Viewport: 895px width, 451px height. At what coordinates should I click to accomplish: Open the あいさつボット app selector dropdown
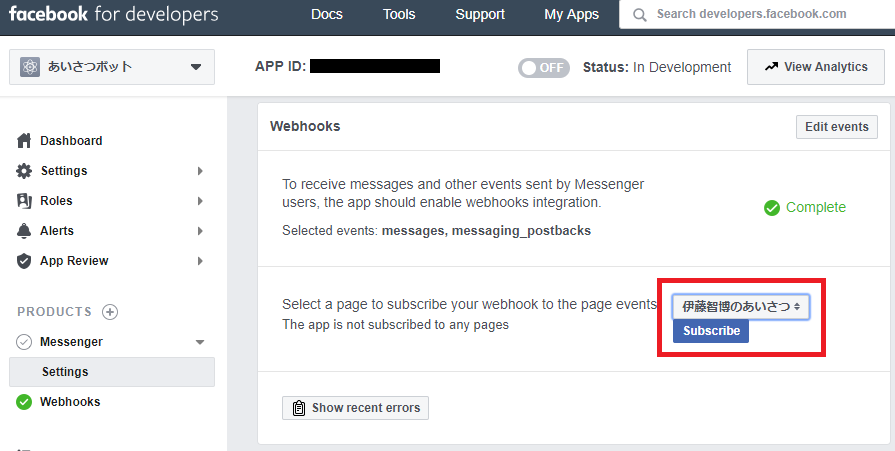[x=112, y=67]
